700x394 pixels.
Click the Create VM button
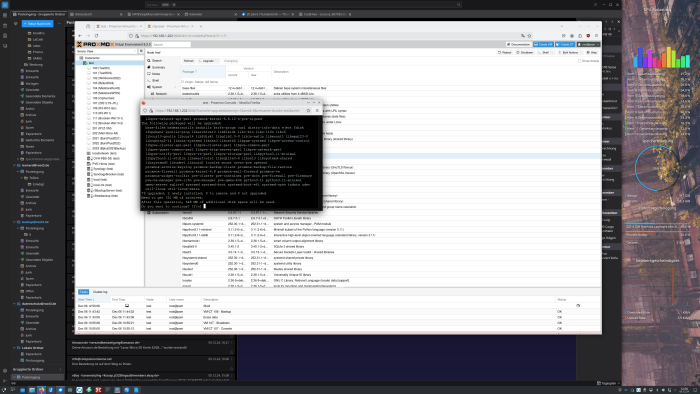[x=543, y=45]
